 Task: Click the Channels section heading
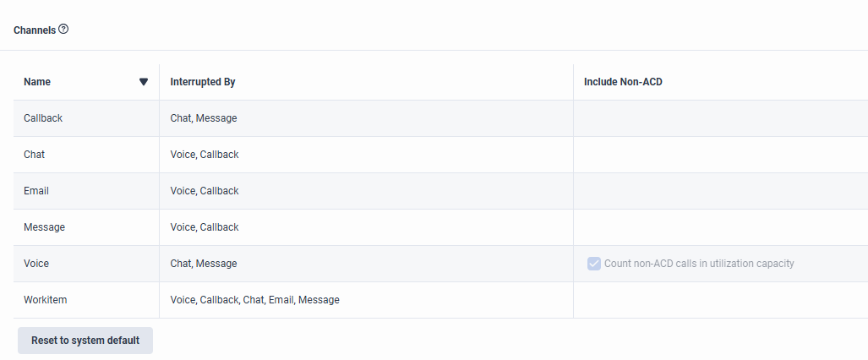tap(35, 30)
